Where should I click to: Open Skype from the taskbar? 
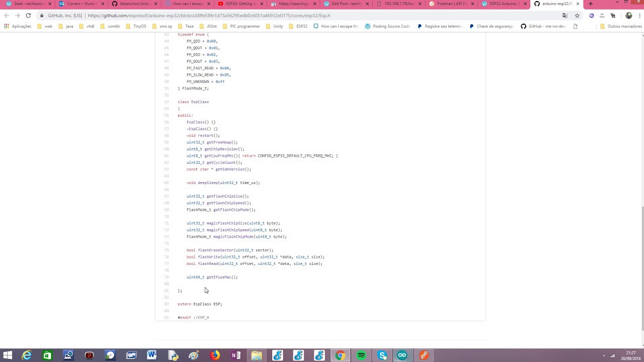point(382,355)
